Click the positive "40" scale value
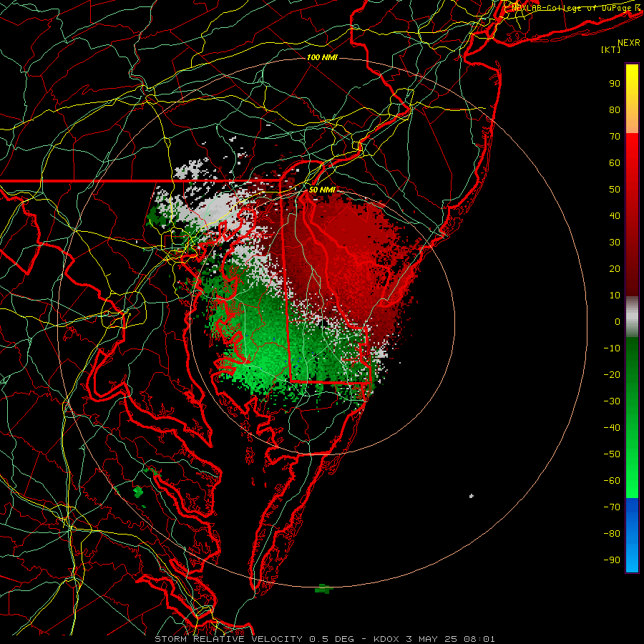 tap(615, 215)
